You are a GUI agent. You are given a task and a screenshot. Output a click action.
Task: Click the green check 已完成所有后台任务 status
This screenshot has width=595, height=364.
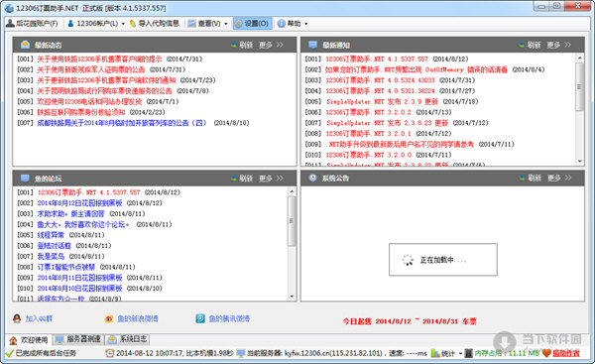click(41, 353)
